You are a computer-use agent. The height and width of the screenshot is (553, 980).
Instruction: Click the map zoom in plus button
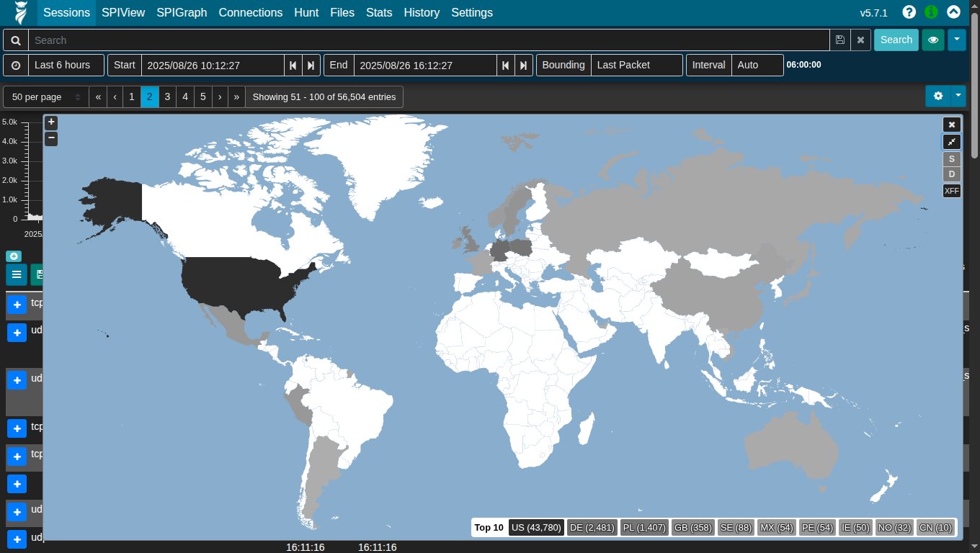(x=51, y=122)
